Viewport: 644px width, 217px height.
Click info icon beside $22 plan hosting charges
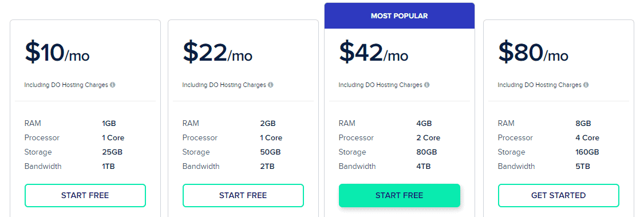pos(271,85)
